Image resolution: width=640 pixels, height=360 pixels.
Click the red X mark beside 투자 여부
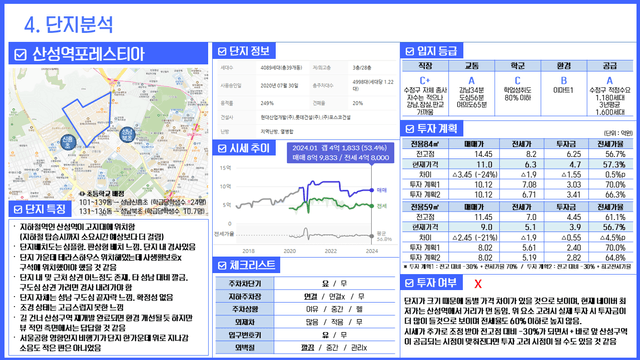[x=478, y=284]
